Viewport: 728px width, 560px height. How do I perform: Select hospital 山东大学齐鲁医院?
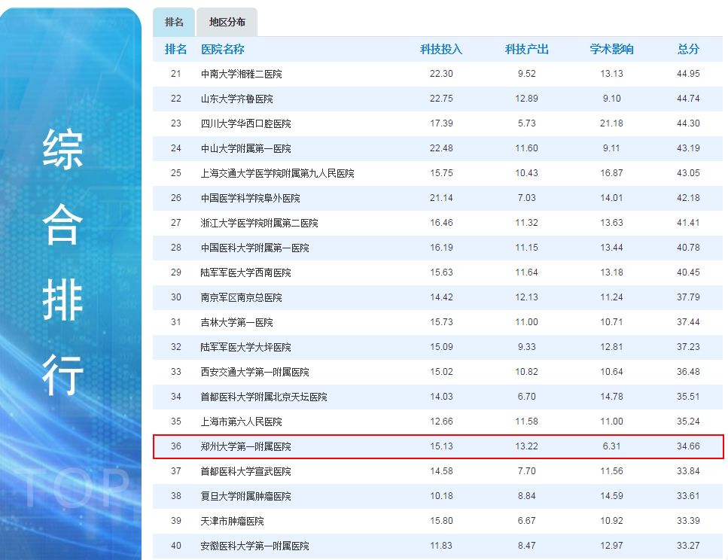[236, 99]
